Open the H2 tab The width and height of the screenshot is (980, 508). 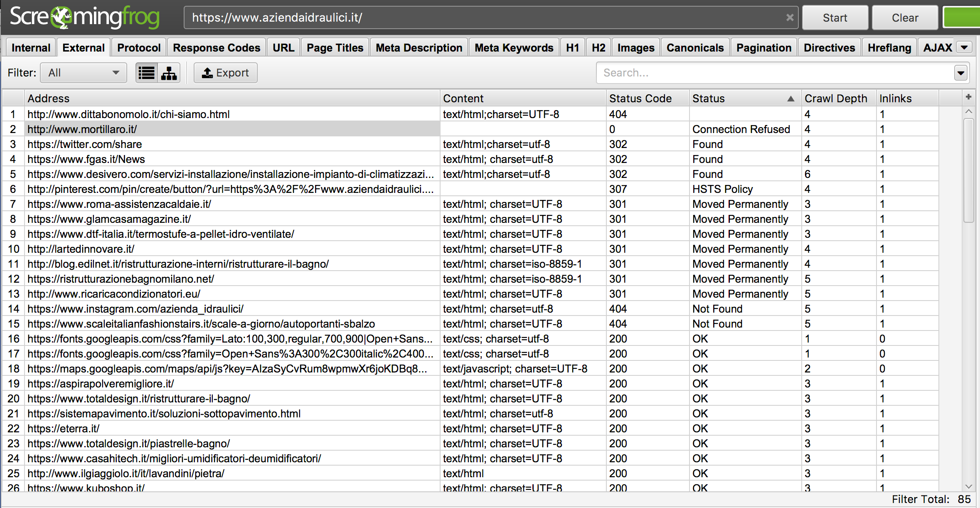pos(598,48)
